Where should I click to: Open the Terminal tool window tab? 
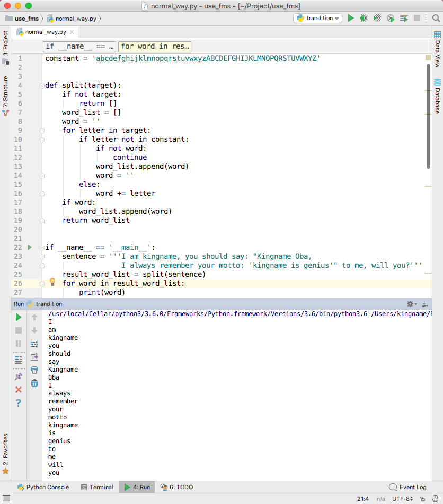pos(97,487)
